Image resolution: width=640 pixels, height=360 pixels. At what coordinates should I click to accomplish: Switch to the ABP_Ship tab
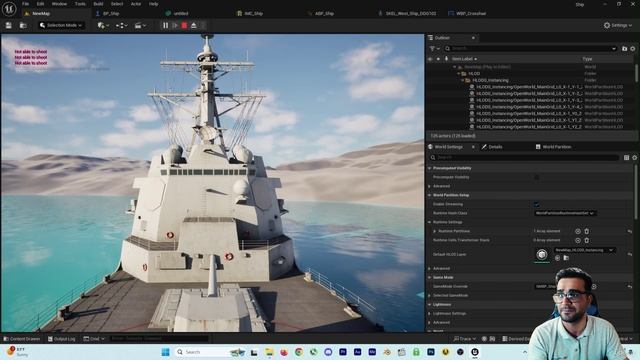pyautogui.click(x=324, y=13)
